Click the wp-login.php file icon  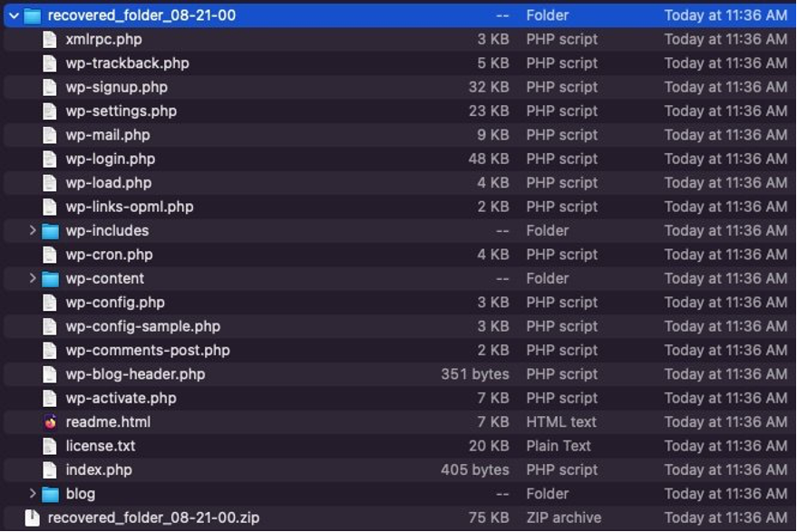click(x=47, y=159)
